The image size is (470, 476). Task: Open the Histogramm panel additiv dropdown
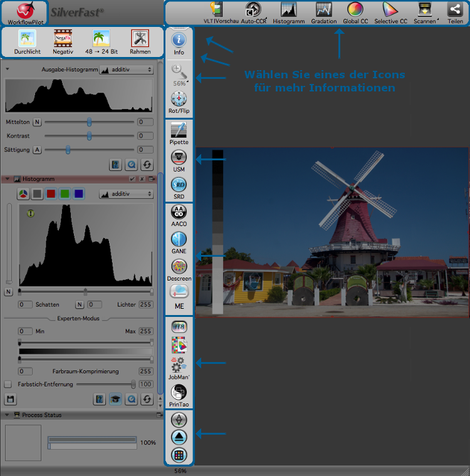point(127,194)
